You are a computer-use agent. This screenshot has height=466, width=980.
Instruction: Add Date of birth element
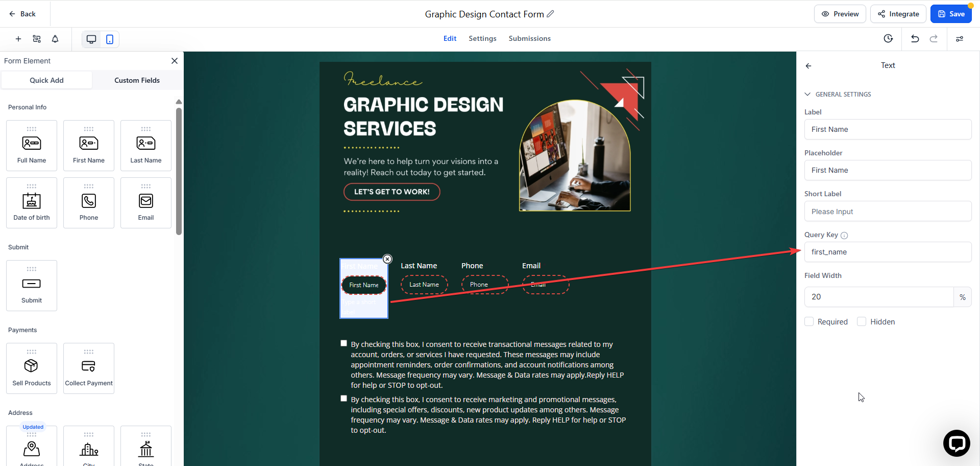(32, 203)
